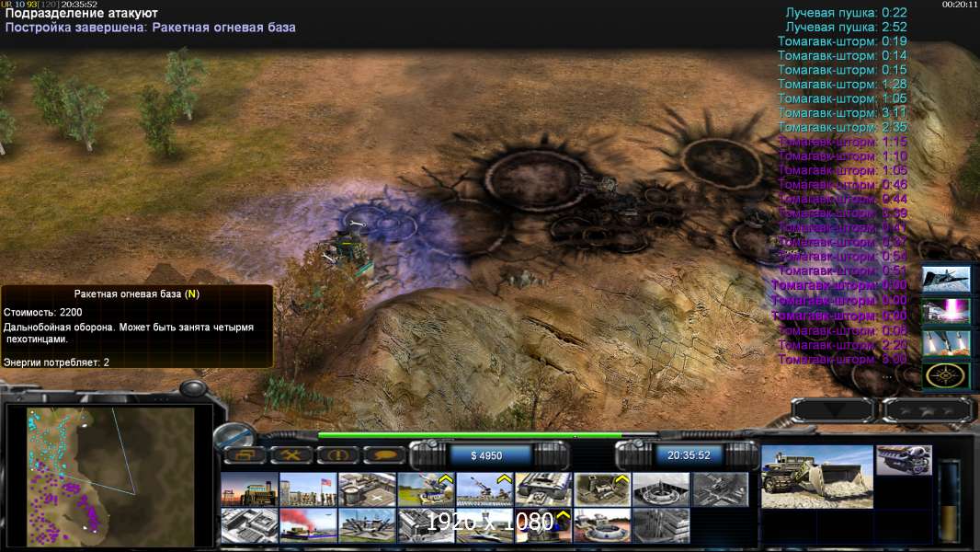Viewport: 980px width, 552px height.
Task: Activate the gold compass power shortcut
Action: click(x=946, y=375)
